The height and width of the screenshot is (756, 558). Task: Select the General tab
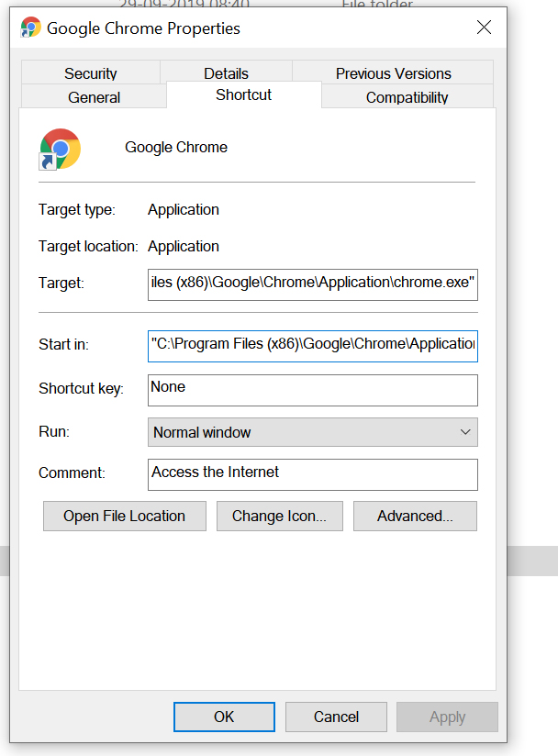pos(94,97)
